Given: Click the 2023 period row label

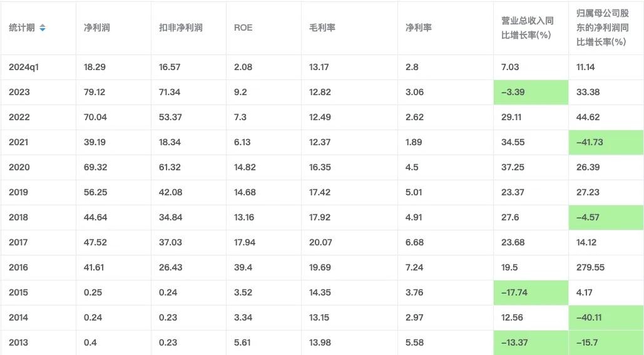Looking at the screenshot, I should [19, 92].
